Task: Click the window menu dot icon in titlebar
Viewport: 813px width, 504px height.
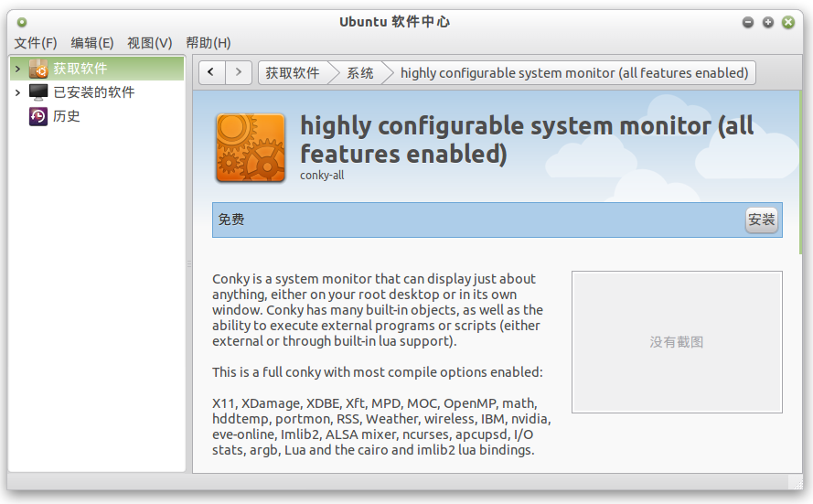Action: pyautogui.click(x=22, y=22)
